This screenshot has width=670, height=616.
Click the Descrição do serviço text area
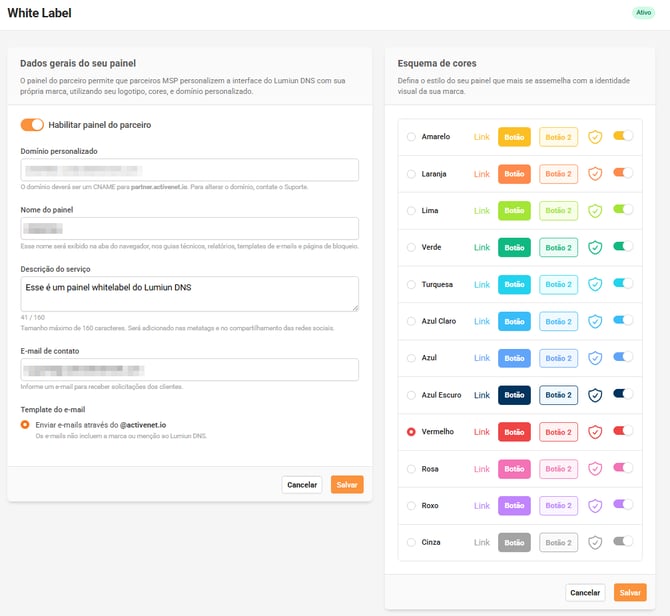point(189,293)
